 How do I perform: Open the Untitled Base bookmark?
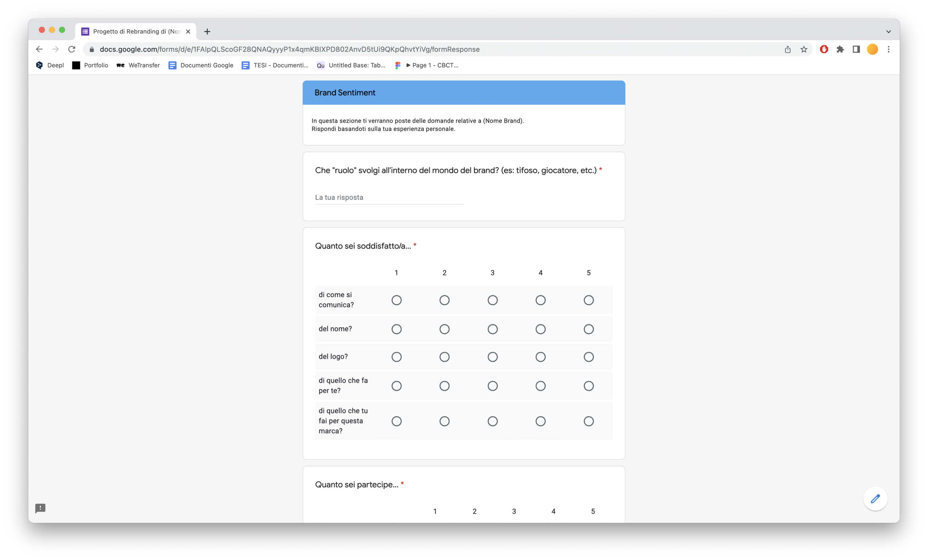point(351,65)
